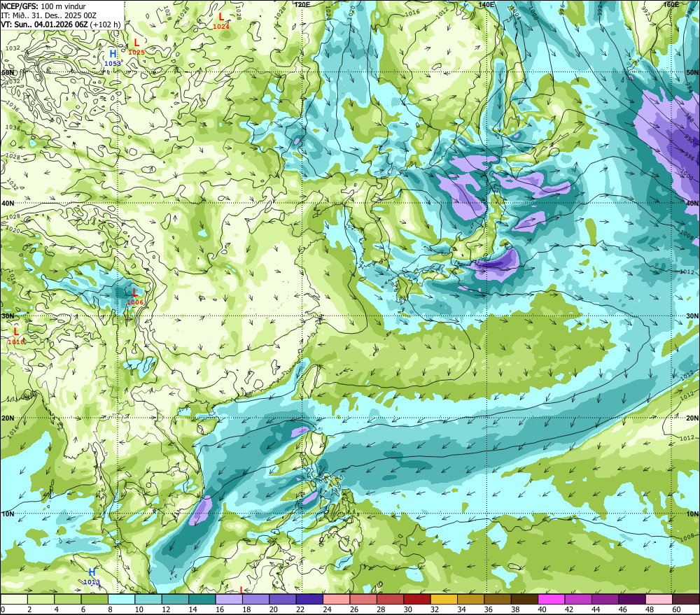Click the 'VT: Sun.. 04.01.2026 06Z' valid time
Image resolution: width=700 pixels, height=615 pixels.
coord(44,24)
